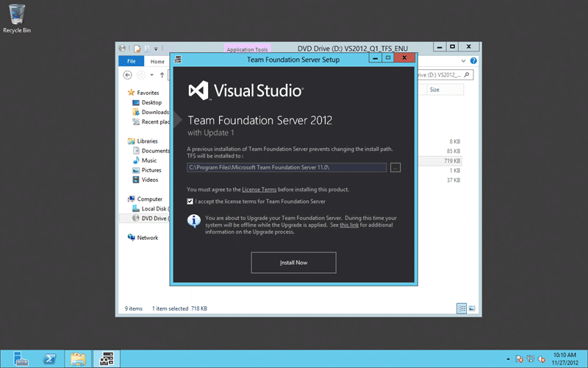Go up one folder level in Explorer
This screenshot has width=588, height=368.
click(x=162, y=75)
